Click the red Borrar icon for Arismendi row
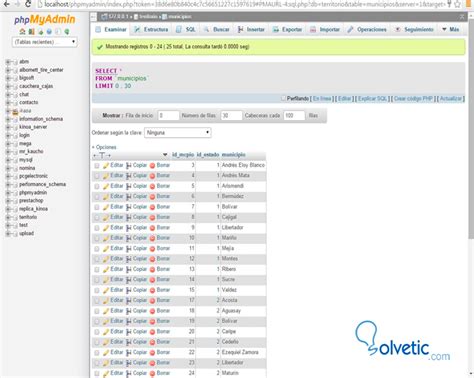This screenshot has height=378, width=474. (152, 186)
